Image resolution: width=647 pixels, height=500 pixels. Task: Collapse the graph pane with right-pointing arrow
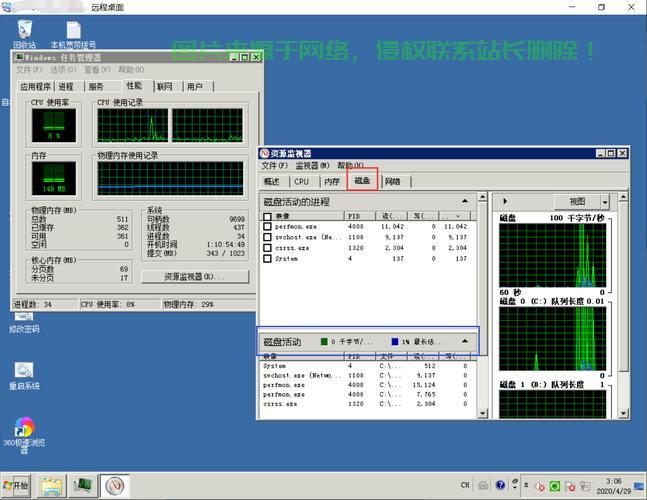point(505,201)
